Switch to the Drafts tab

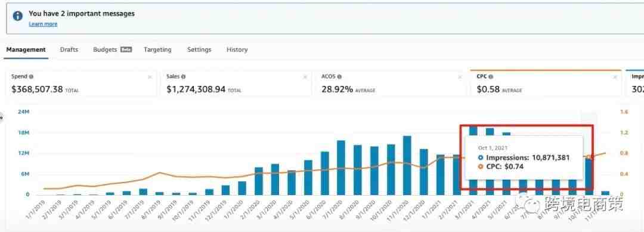(x=69, y=50)
